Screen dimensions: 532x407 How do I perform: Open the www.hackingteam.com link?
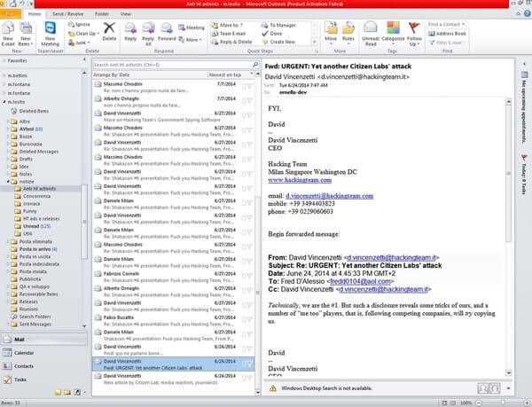pos(300,180)
